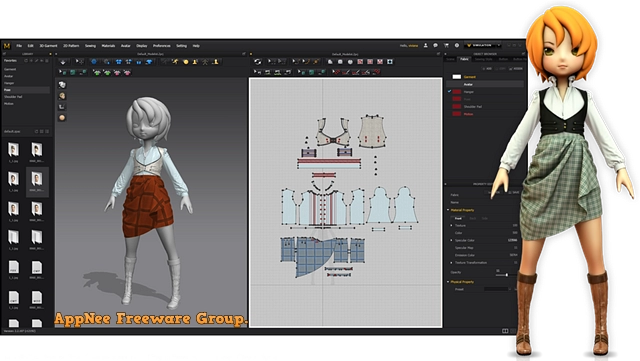Click the user account icon
Image resolution: width=640 pixels, height=361 pixels.
tap(426, 46)
